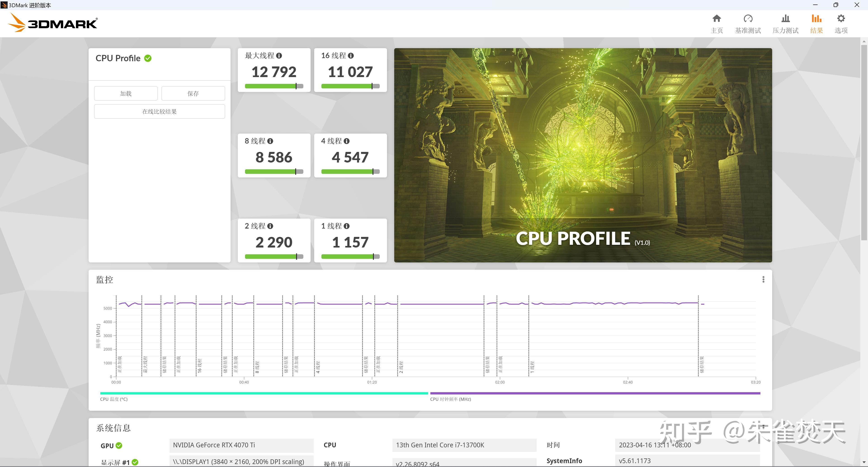
Task: Click the CPU Profile preview image
Action: pos(583,155)
